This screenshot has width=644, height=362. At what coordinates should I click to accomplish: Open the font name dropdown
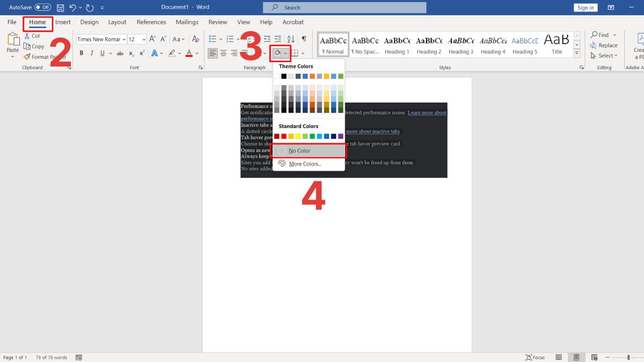click(x=123, y=39)
